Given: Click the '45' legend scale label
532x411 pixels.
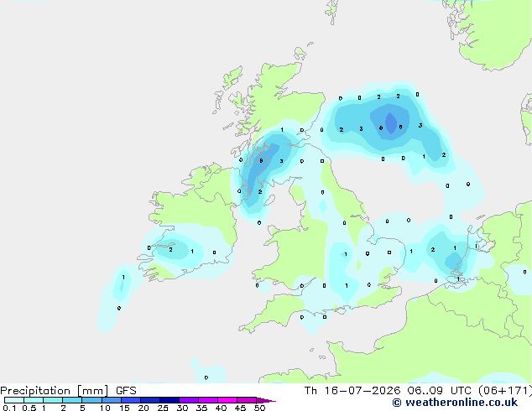Looking at the screenshot, I should pos(240,408).
